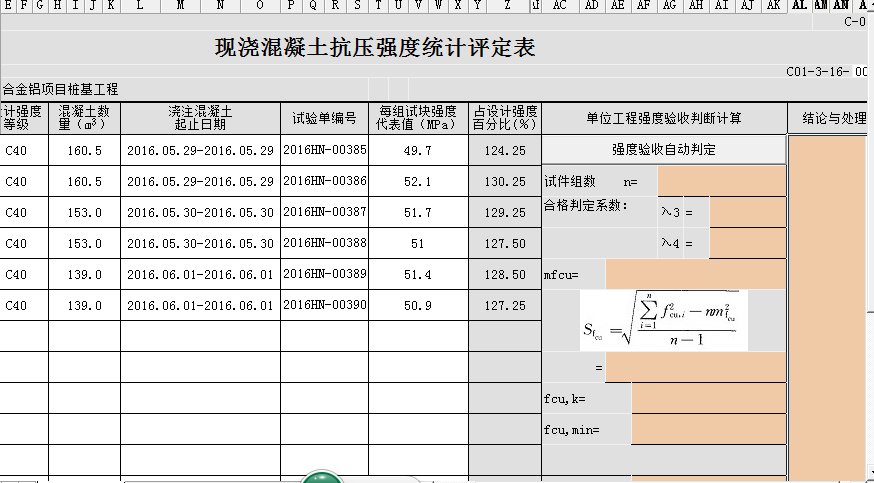
Task: Click the fcu,min= input field
Action: [x=708, y=430]
